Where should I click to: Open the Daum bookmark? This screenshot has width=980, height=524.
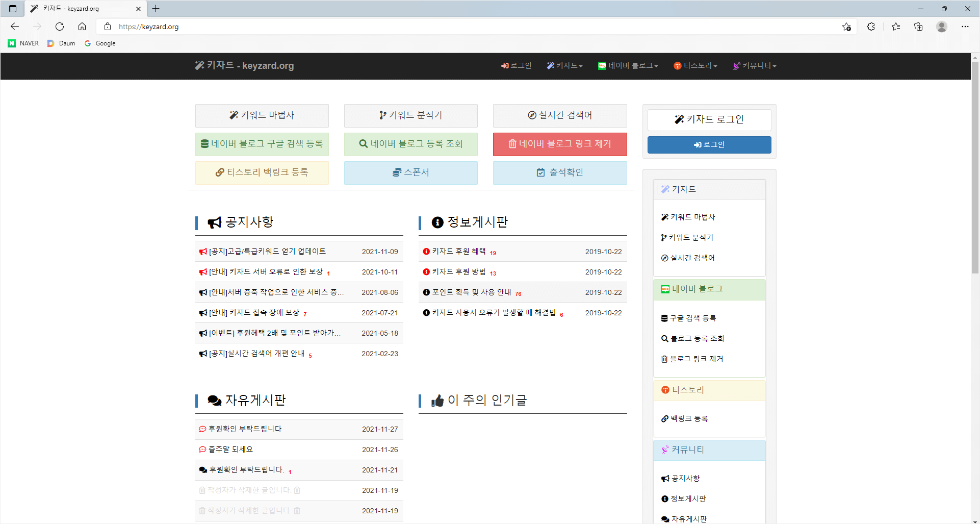pos(61,43)
